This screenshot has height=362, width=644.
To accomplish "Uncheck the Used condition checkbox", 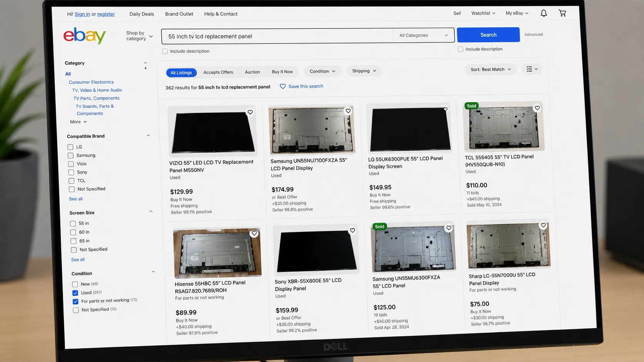I will click(x=75, y=293).
